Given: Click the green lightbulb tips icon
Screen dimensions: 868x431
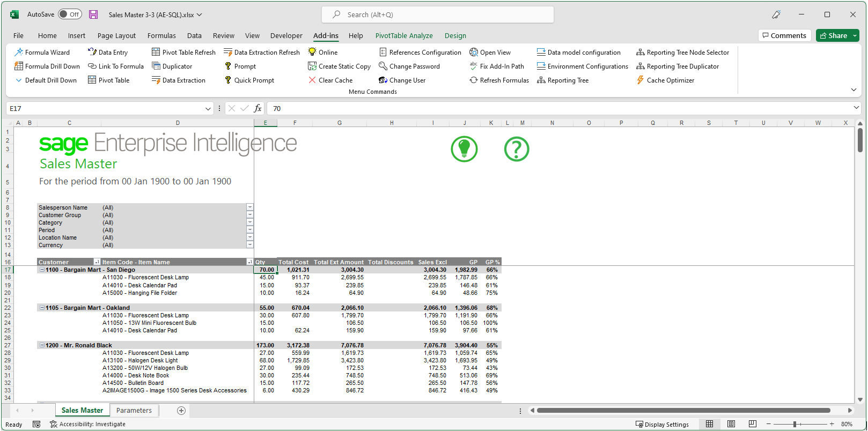Looking at the screenshot, I should coord(464,149).
